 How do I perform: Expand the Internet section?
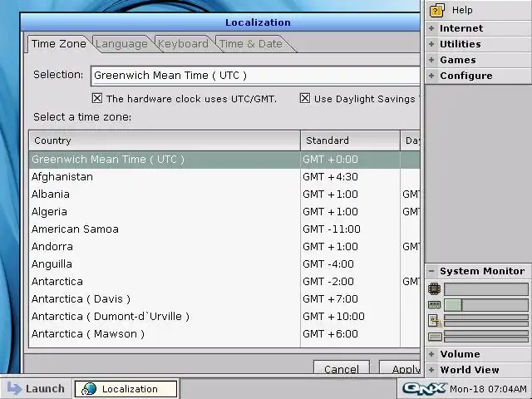(x=478, y=28)
